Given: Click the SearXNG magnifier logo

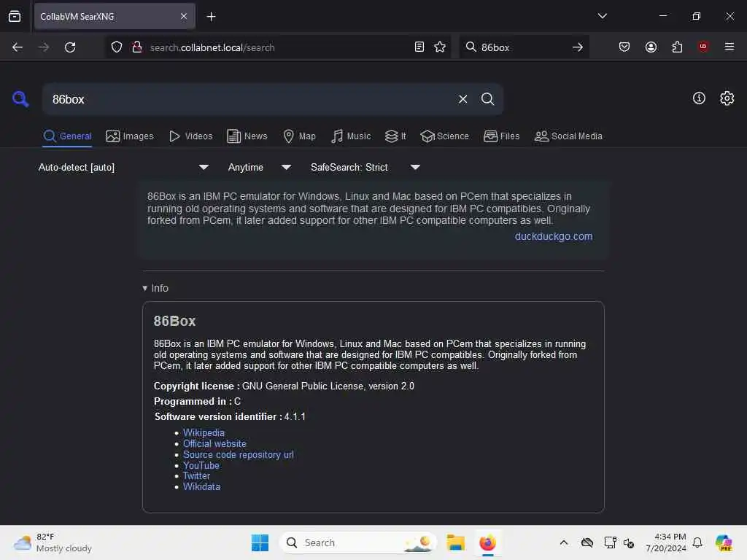Looking at the screenshot, I should 20,99.
